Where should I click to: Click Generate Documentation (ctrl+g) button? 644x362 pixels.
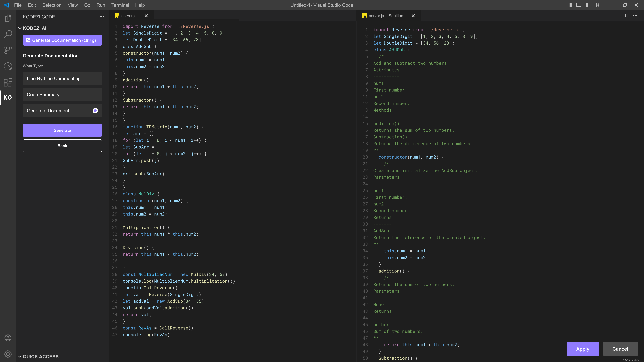pos(62,40)
